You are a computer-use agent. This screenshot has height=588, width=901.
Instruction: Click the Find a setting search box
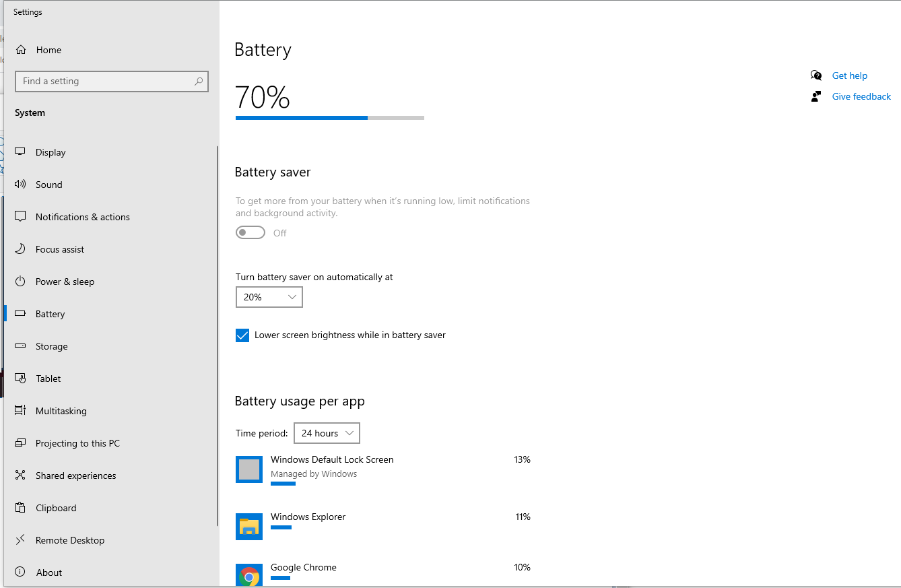click(104, 81)
